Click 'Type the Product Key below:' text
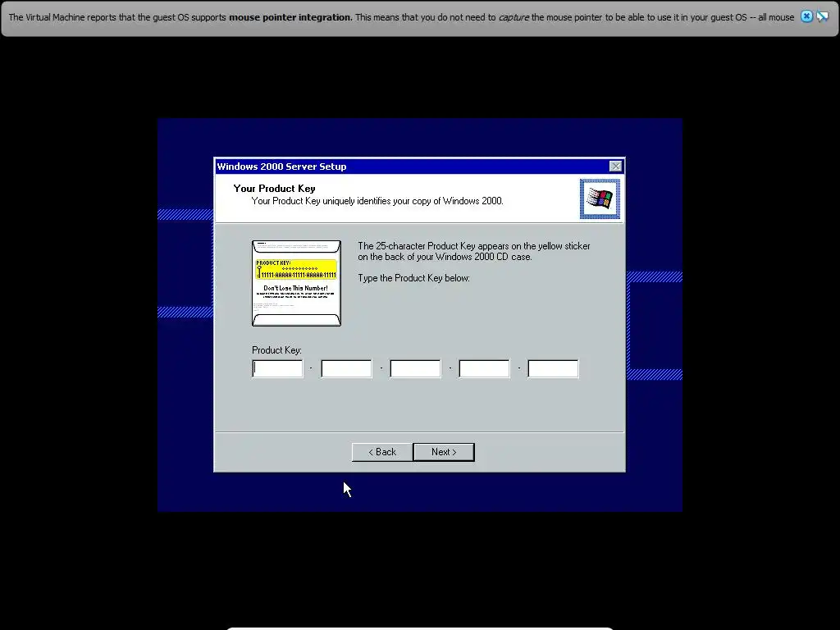This screenshot has height=630, width=840. [x=413, y=278]
